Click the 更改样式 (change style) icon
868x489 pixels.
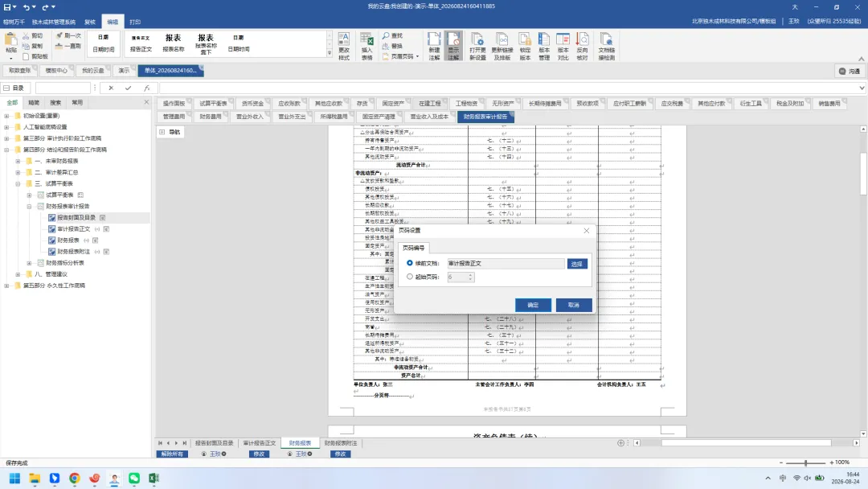(x=344, y=46)
